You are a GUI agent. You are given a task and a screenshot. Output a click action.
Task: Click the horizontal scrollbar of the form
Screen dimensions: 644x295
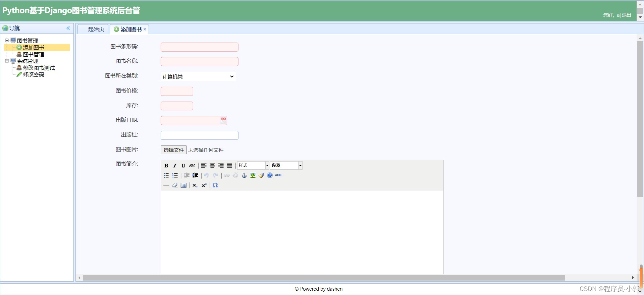click(324, 278)
